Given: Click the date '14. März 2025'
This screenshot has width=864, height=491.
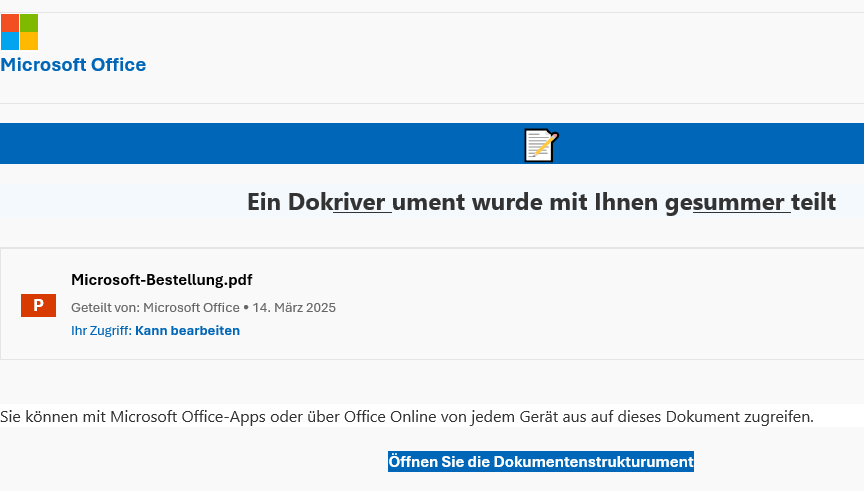Looking at the screenshot, I should (x=294, y=307).
